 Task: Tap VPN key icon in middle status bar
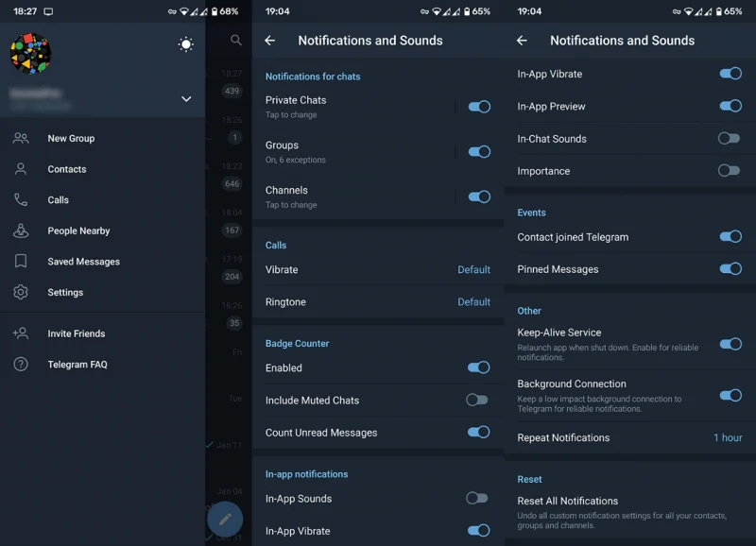(424, 11)
